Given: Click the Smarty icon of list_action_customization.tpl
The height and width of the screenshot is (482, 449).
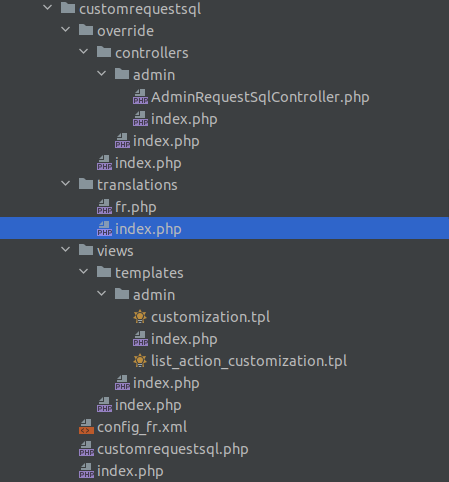Looking at the screenshot, I should [140, 361].
